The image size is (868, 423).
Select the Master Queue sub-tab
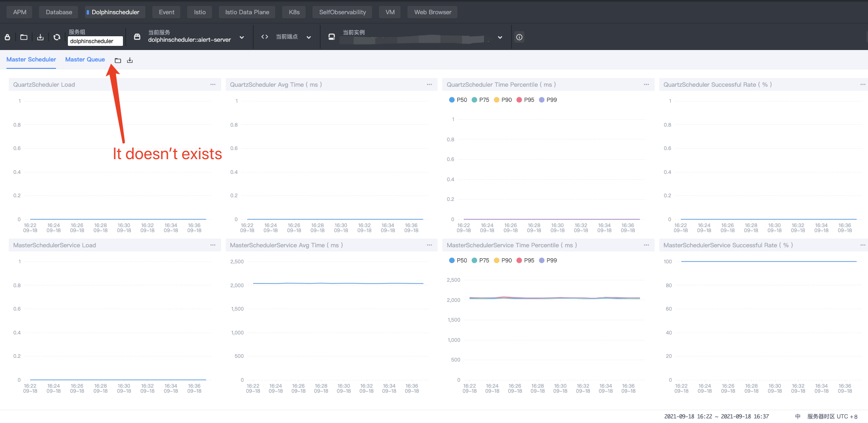coord(85,60)
